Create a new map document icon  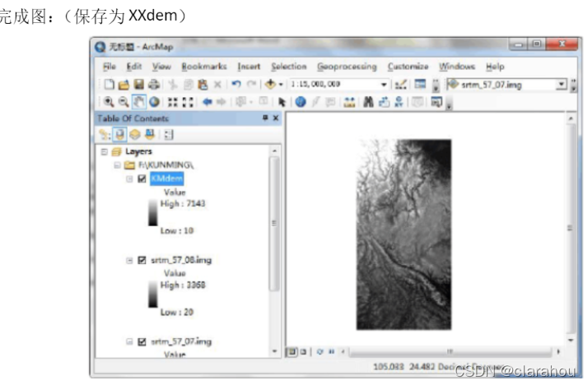coord(110,84)
